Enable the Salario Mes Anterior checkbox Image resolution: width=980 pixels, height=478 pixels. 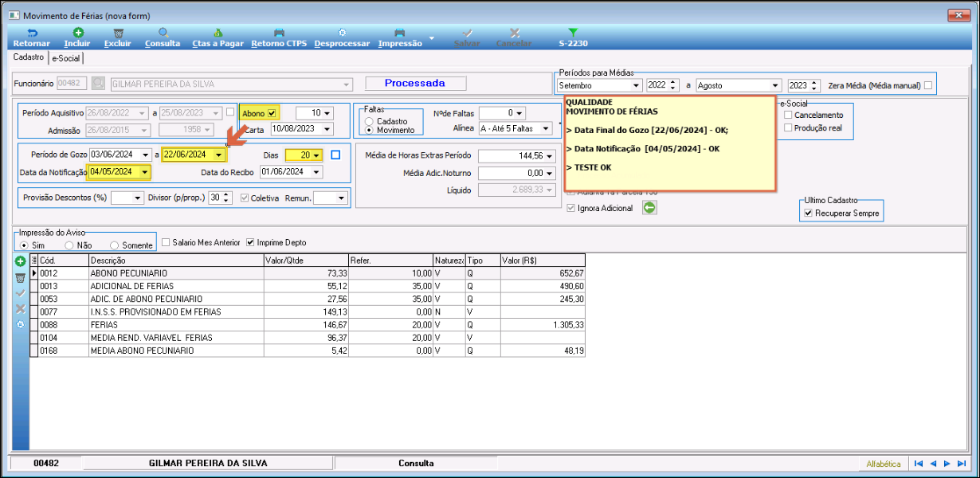[x=166, y=242]
